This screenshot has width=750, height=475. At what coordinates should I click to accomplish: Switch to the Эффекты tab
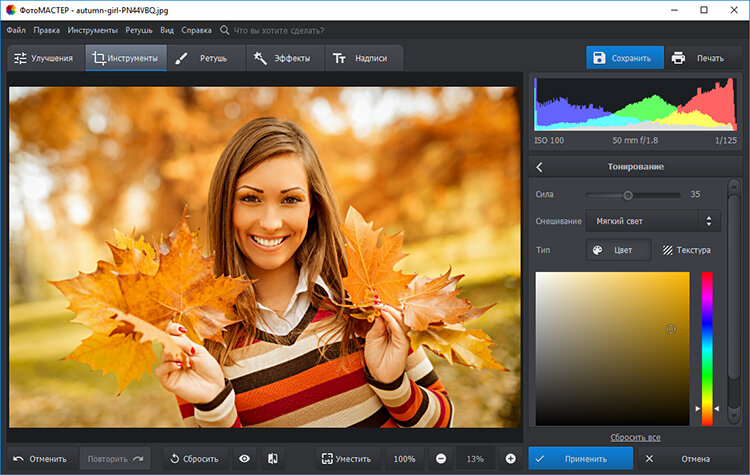[285, 58]
